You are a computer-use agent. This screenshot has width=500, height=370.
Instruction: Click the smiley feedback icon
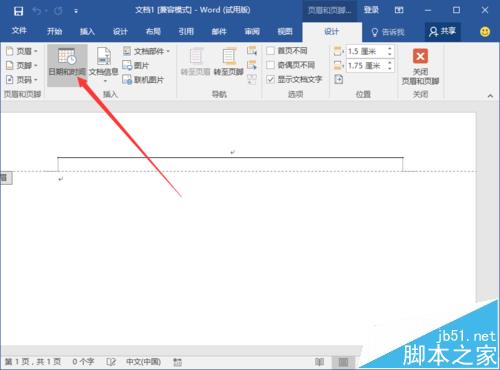pos(485,32)
